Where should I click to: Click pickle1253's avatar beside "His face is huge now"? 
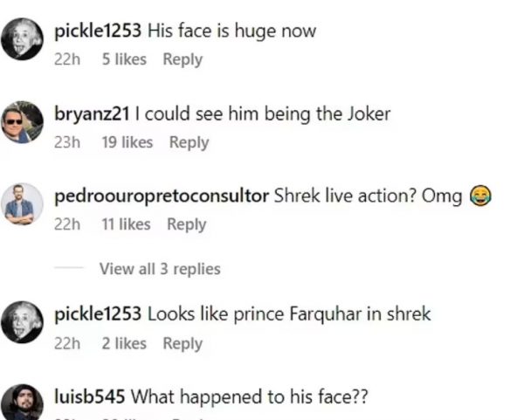pyautogui.click(x=23, y=40)
